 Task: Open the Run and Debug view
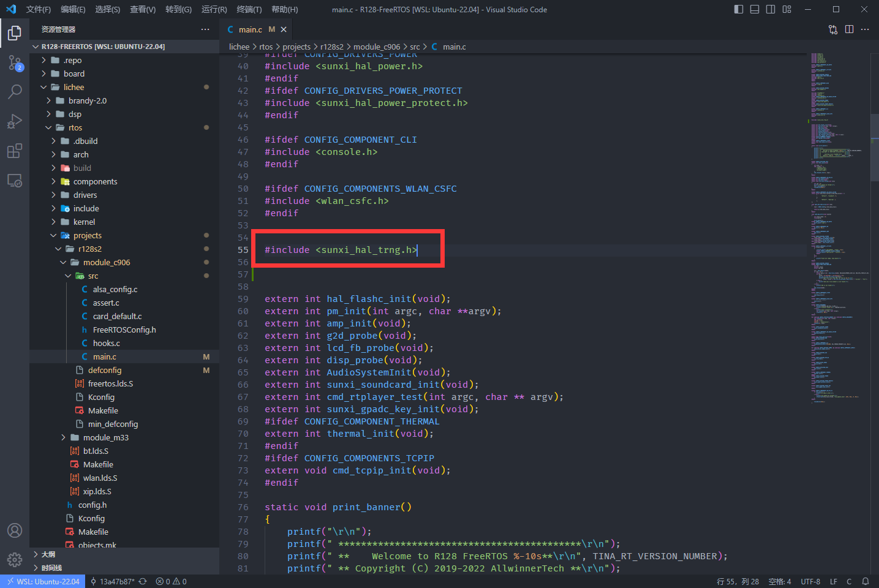click(x=15, y=121)
